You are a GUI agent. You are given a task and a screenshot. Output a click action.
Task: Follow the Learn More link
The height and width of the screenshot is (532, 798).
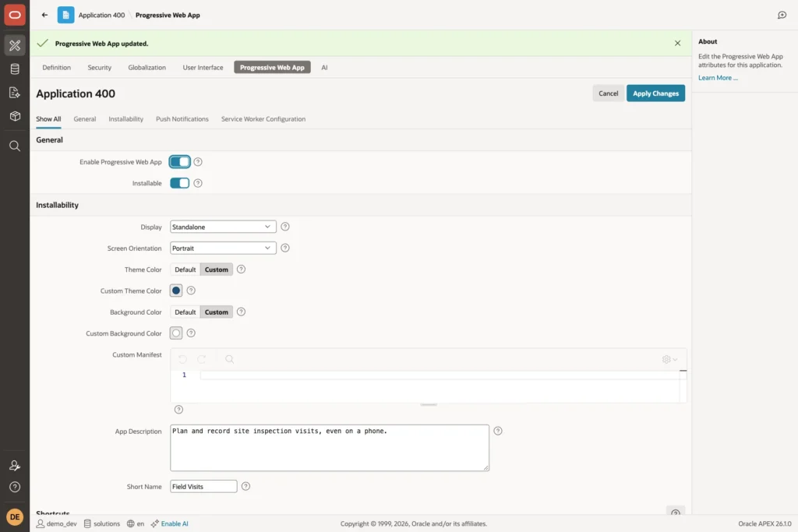(718, 78)
